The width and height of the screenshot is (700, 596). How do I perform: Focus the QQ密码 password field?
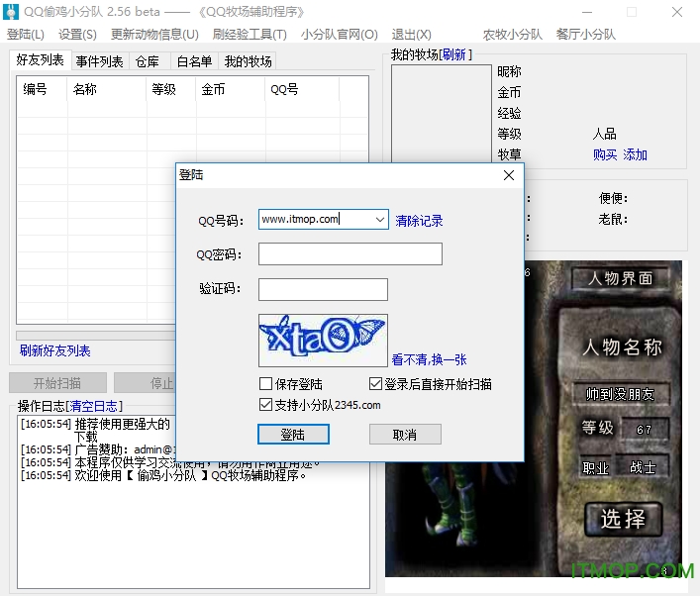click(350, 254)
